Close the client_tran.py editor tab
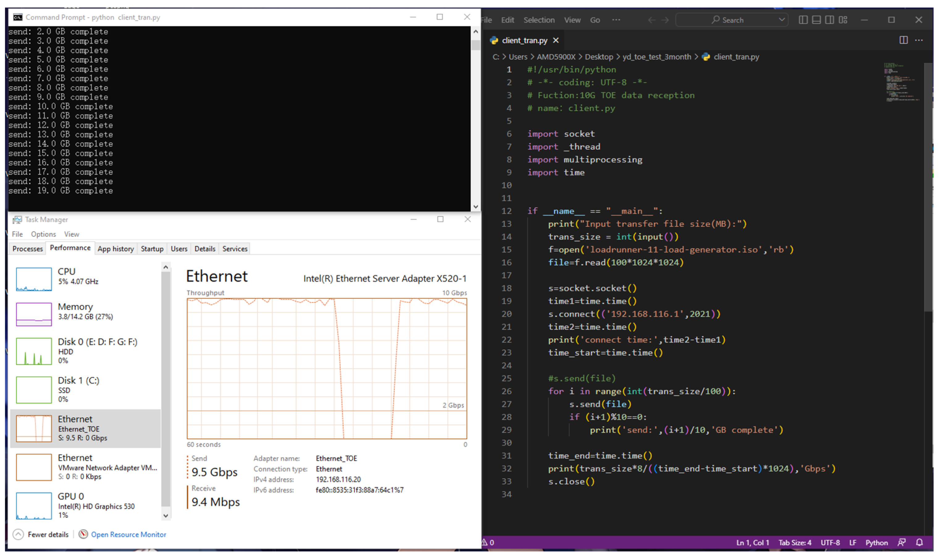942x560 pixels. [x=556, y=40]
